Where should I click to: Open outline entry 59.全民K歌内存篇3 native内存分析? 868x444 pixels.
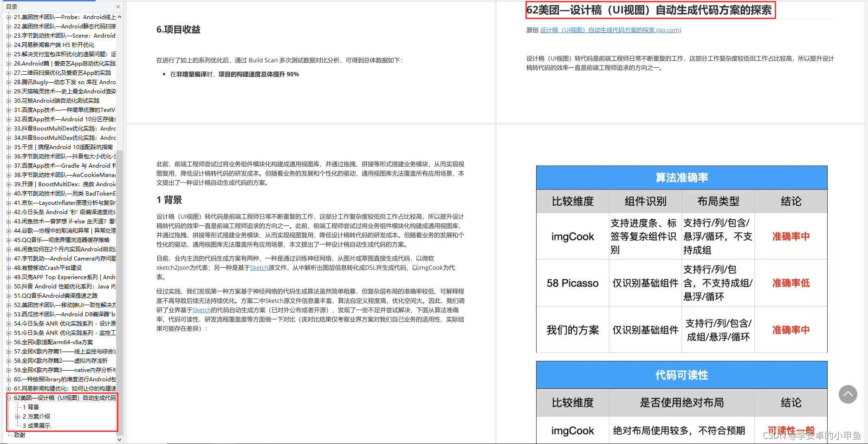point(65,370)
